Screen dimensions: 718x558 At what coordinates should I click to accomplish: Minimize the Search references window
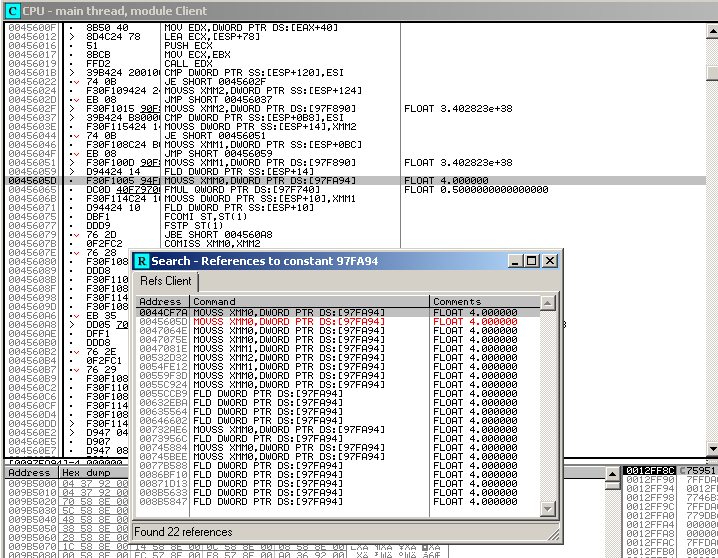(516, 260)
